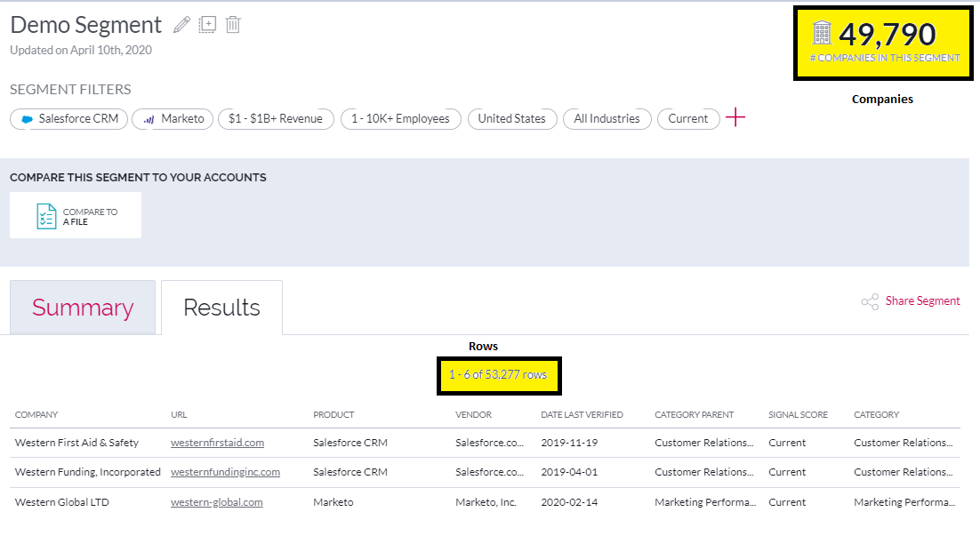The height and width of the screenshot is (536, 980).
Task: Switch to the Summary tab
Action: tap(83, 308)
